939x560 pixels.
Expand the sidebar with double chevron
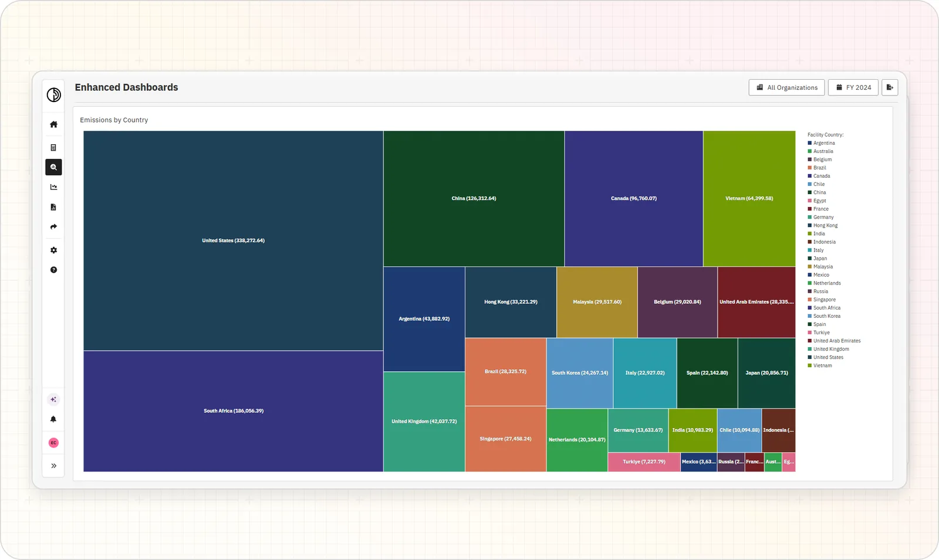pyautogui.click(x=53, y=466)
